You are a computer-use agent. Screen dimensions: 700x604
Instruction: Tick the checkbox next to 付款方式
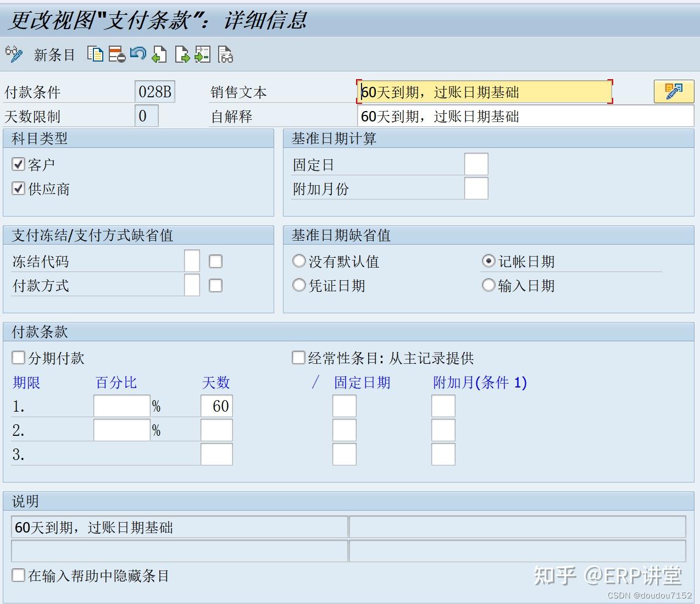coord(215,285)
